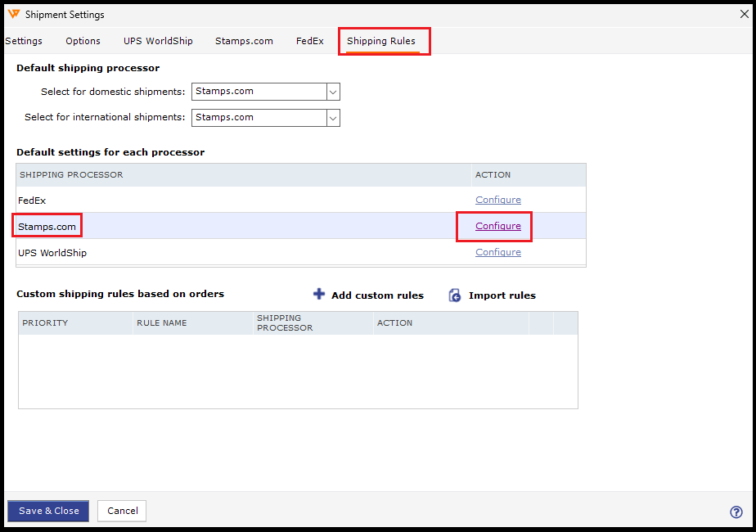The image size is (756, 532).
Task: Open the Options tab
Action: pos(83,41)
